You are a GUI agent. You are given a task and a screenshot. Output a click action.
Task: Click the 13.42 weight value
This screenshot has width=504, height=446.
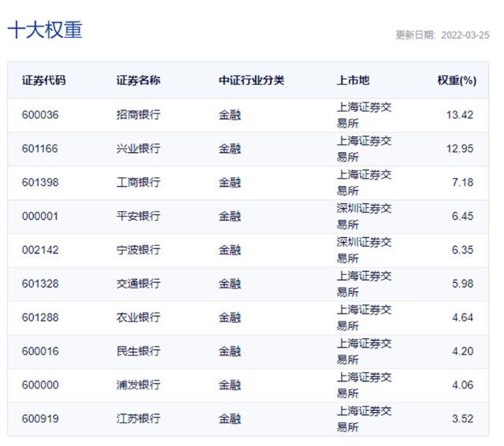[459, 115]
